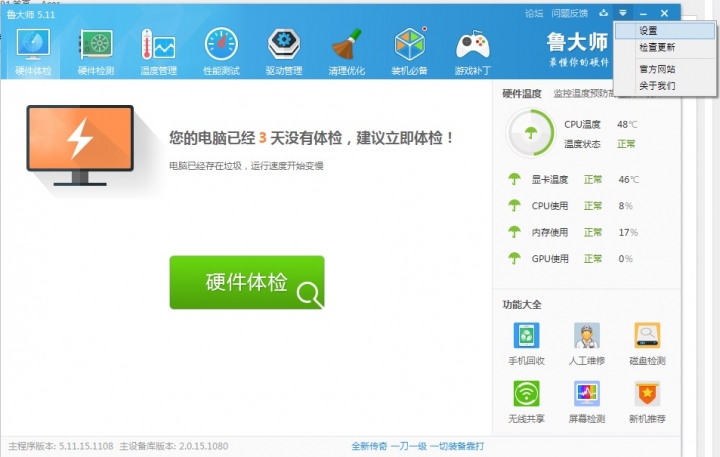Open 游戏补丁 gamepad icon
This screenshot has width=720, height=457.
(x=472, y=45)
